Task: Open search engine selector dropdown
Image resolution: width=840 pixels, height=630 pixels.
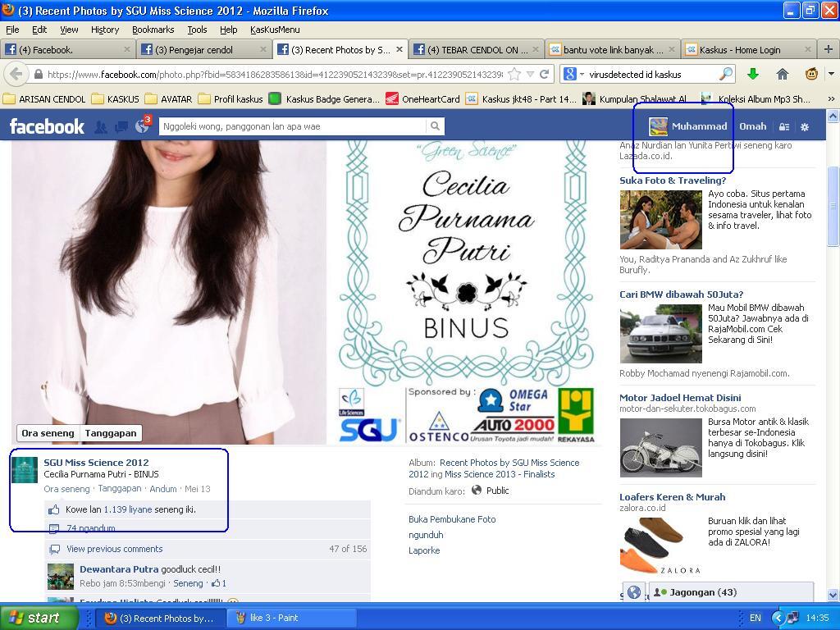Action: 573,74
